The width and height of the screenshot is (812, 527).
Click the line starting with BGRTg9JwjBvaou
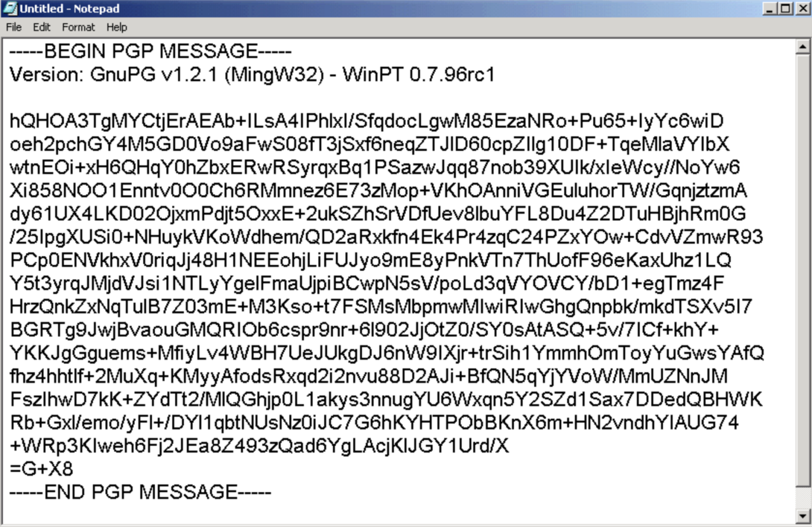pos(364,330)
